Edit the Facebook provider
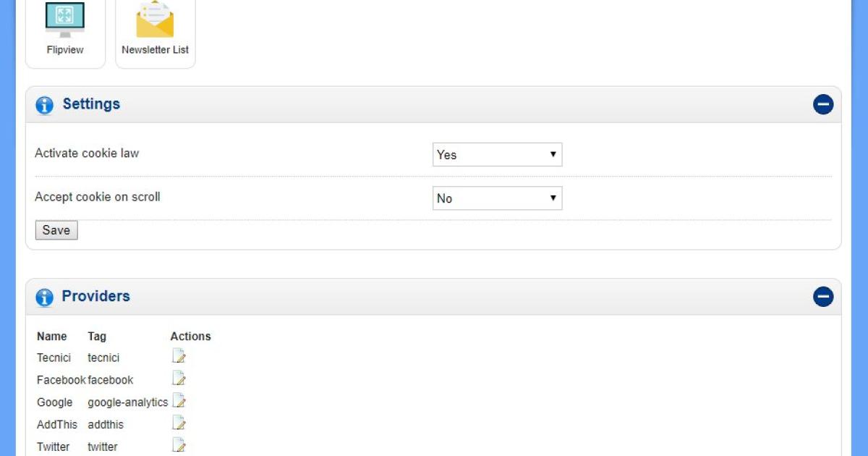Image resolution: width=868 pixels, height=456 pixels. coord(179,379)
